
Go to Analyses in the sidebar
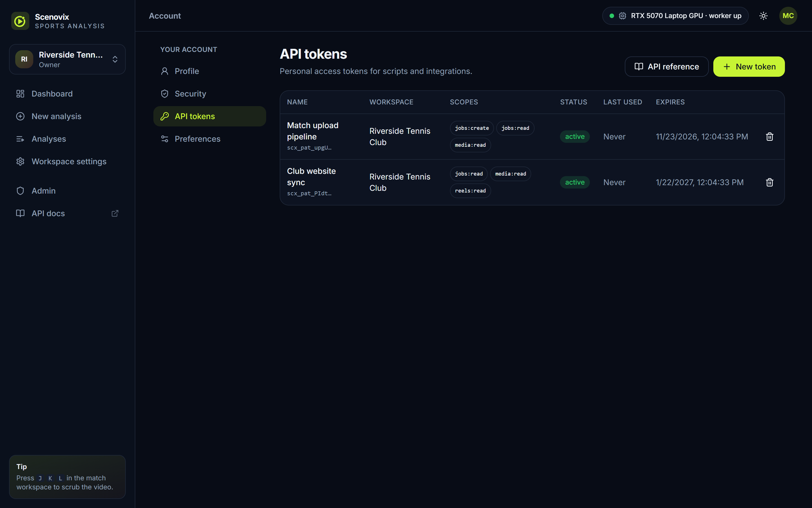(67, 139)
